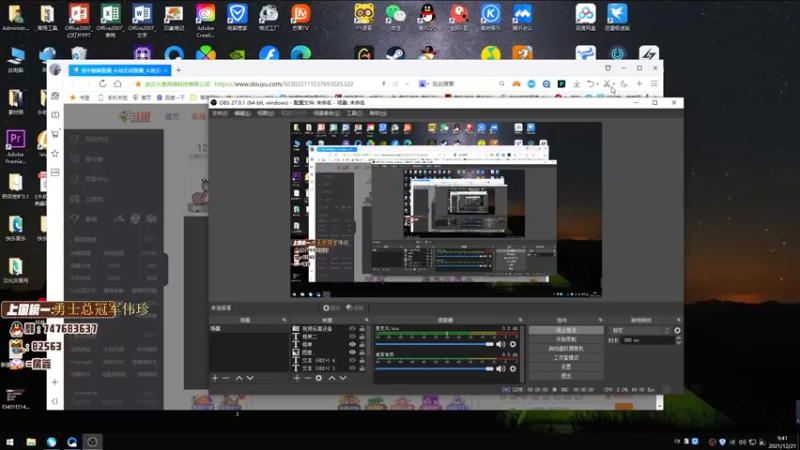Open microphone audio settings gear
This screenshot has height=450, width=800.
pyautogui.click(x=513, y=344)
